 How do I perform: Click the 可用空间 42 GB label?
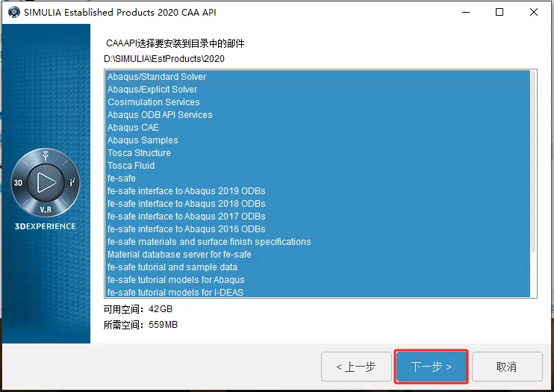coord(138,309)
